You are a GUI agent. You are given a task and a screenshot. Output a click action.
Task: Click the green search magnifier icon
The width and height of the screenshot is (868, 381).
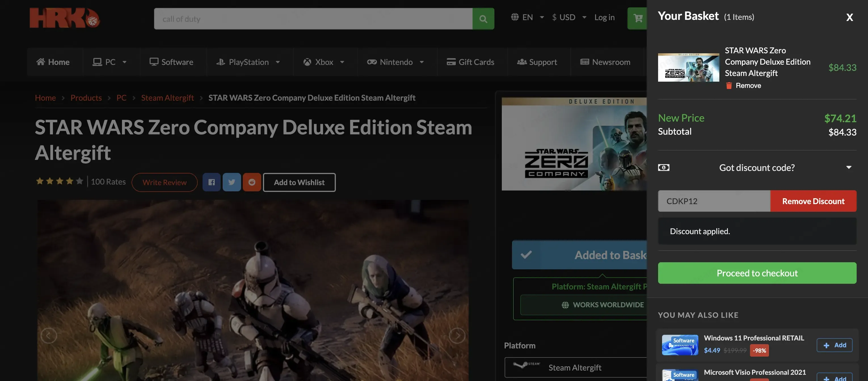click(483, 19)
